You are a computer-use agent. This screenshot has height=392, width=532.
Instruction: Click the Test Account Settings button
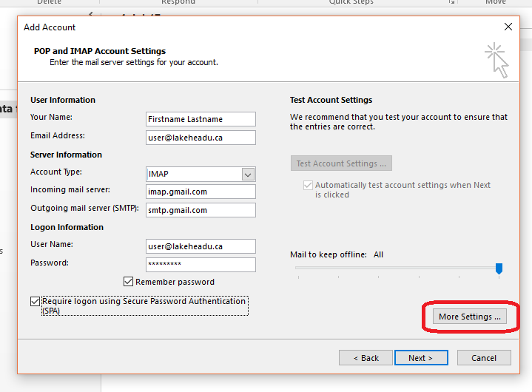coord(341,163)
